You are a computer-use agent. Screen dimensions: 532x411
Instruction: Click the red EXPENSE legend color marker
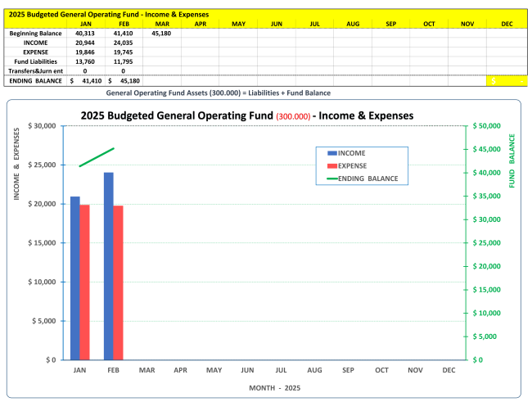point(331,165)
